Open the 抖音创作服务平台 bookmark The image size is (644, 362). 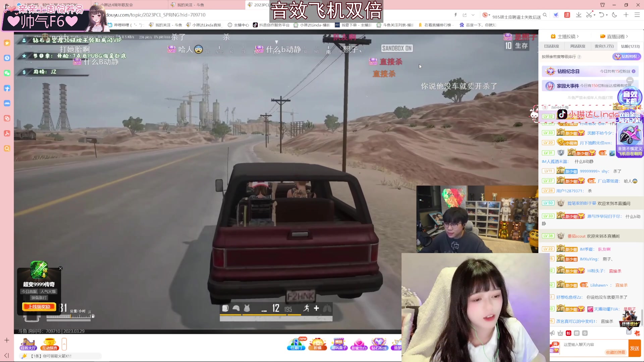pos(271,25)
